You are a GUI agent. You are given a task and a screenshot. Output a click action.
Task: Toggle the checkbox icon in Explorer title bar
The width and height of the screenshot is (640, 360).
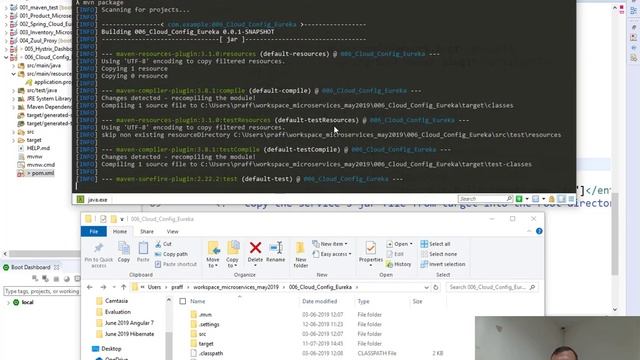pyautogui.click(x=103, y=219)
